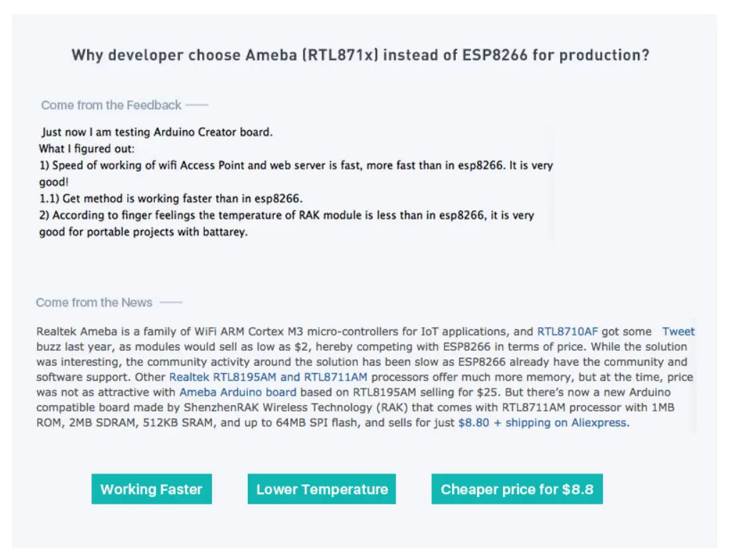Click '2) According to finger feelings' line

[286, 216]
